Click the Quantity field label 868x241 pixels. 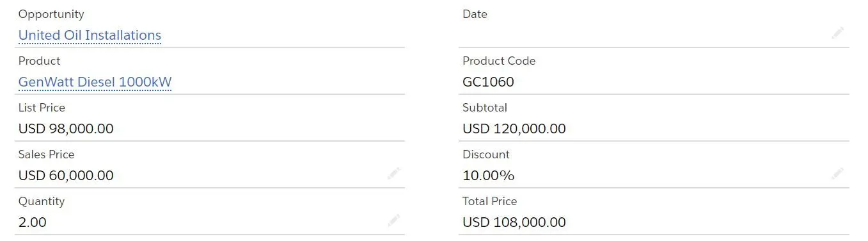point(42,201)
